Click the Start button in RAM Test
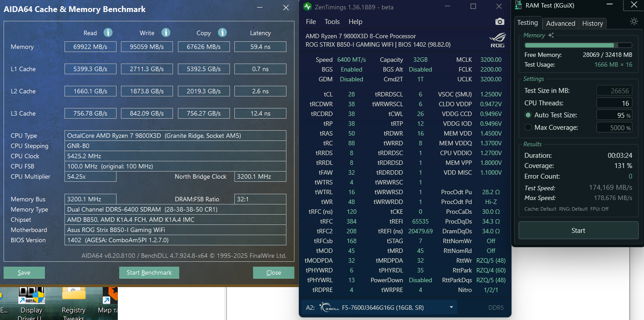 point(578,231)
